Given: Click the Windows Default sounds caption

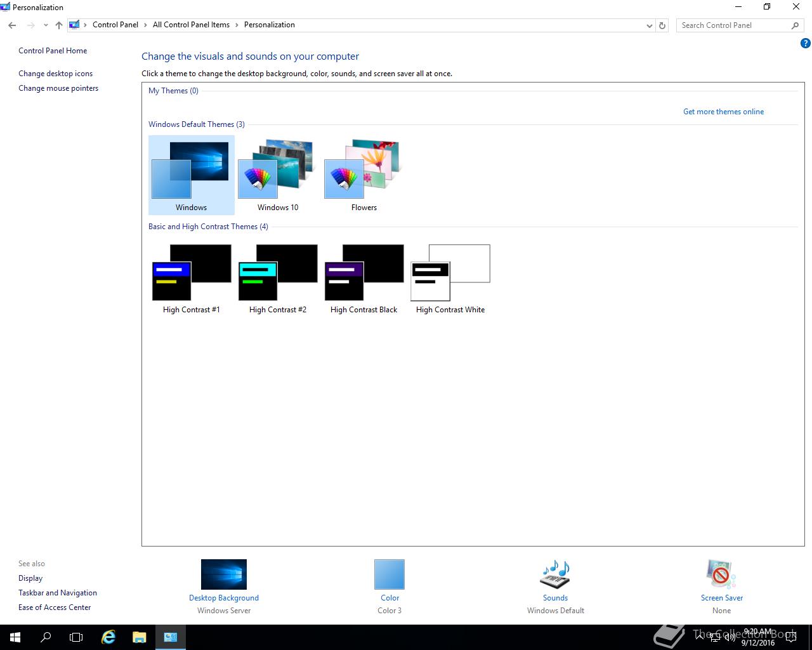Looking at the screenshot, I should click(x=556, y=611).
